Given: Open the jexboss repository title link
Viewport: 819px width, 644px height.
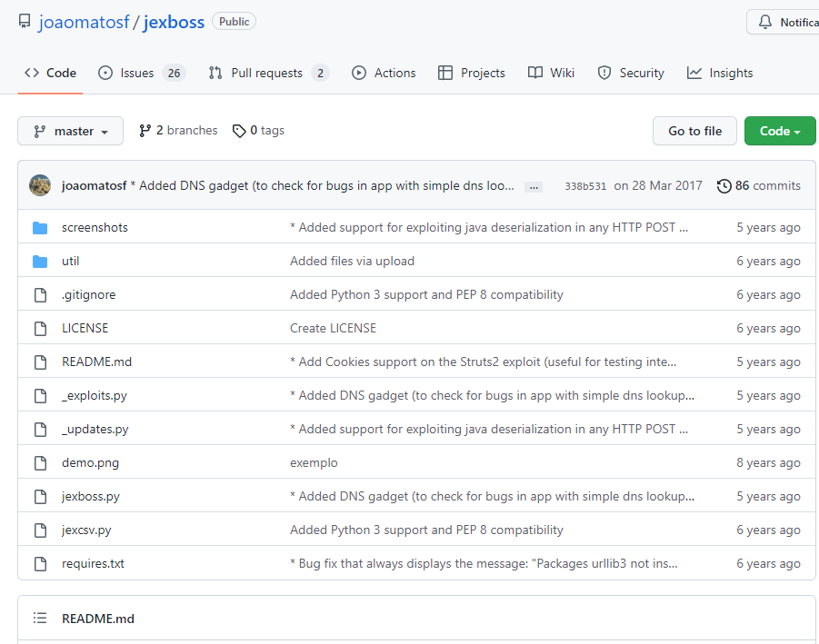Looking at the screenshot, I should pyautogui.click(x=174, y=22).
